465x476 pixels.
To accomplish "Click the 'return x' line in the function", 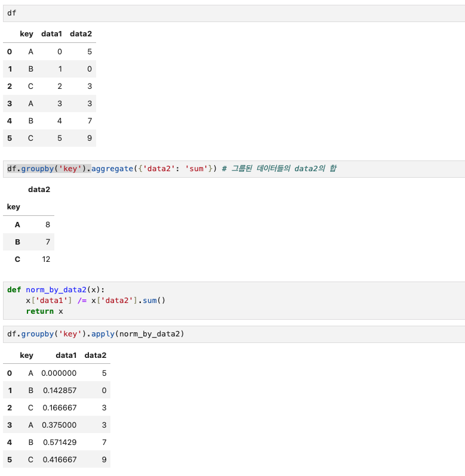I will pyautogui.click(x=44, y=311).
